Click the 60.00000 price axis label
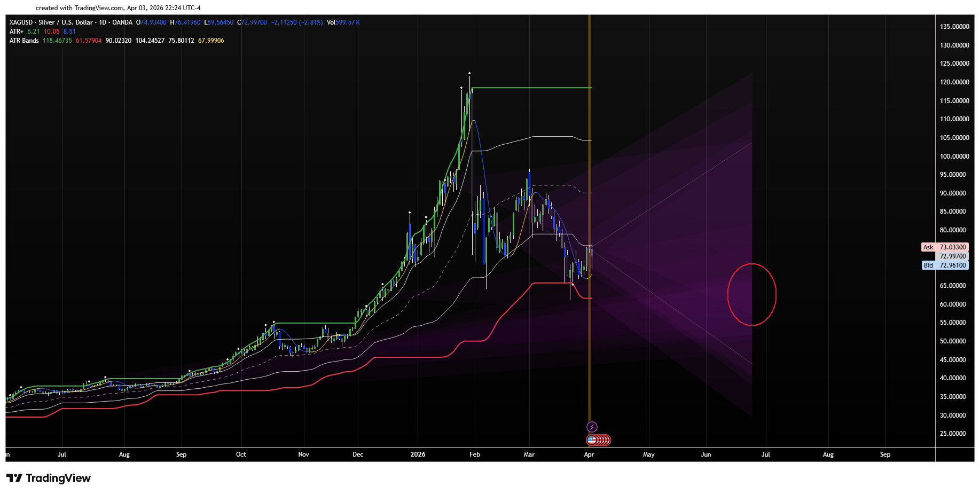This screenshot has width=980, height=494. (x=953, y=304)
